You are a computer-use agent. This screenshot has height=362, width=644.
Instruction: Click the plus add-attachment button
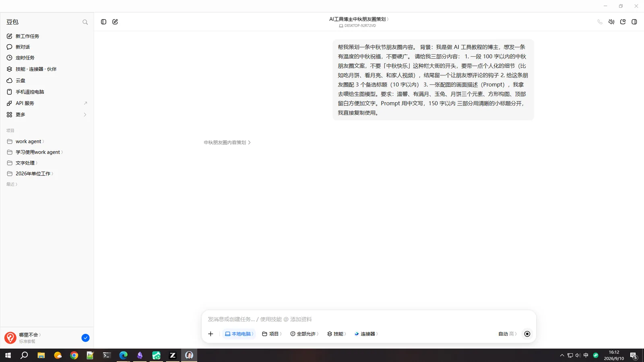tap(211, 334)
